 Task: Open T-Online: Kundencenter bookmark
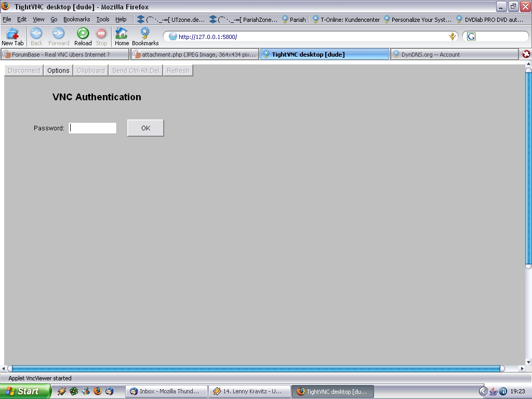pos(345,20)
